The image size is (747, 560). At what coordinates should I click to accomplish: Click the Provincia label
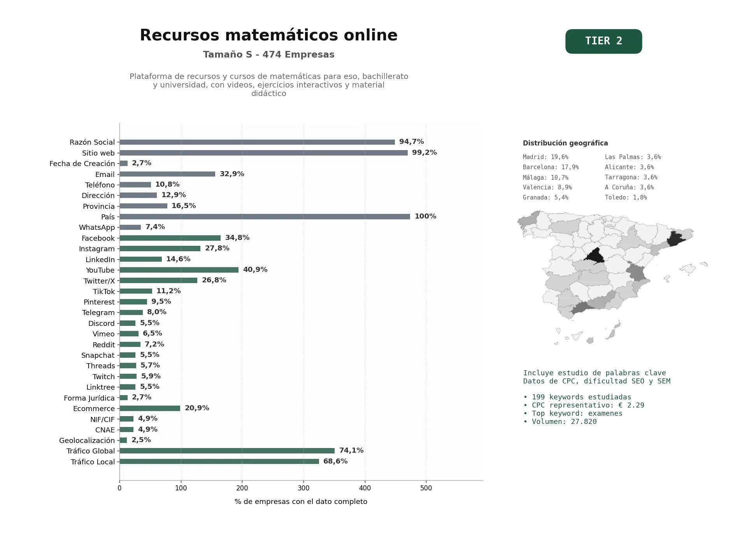(99, 206)
